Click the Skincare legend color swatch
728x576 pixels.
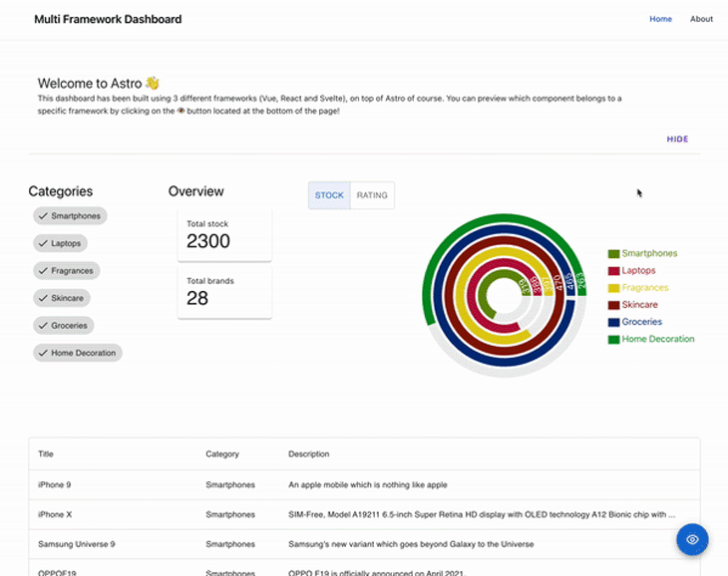coord(613,305)
